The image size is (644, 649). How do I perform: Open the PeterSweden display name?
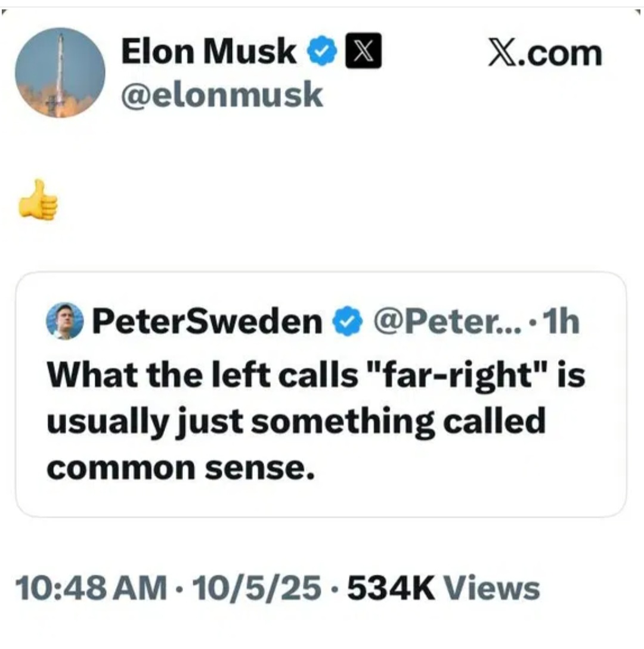(207, 322)
